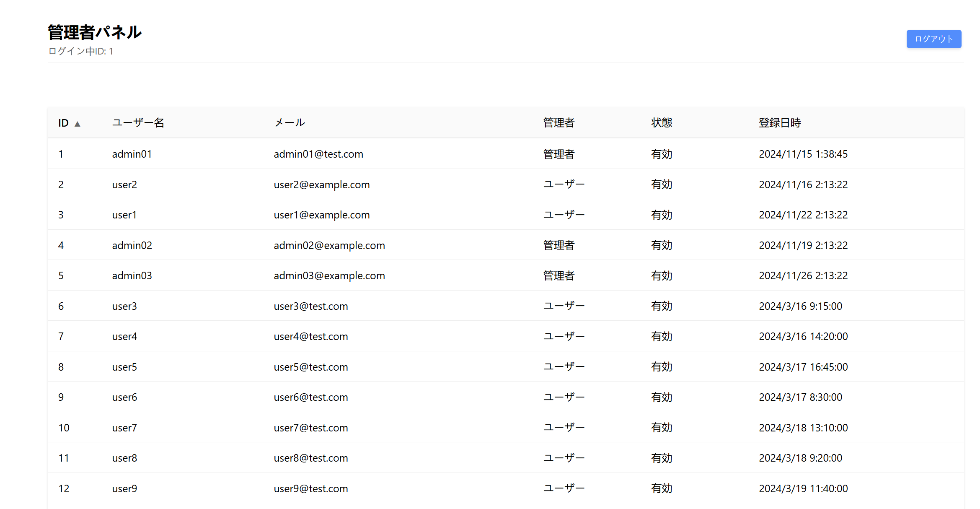The height and width of the screenshot is (509, 980).
Task: Click the 管理者パネル page title
Action: click(x=95, y=32)
